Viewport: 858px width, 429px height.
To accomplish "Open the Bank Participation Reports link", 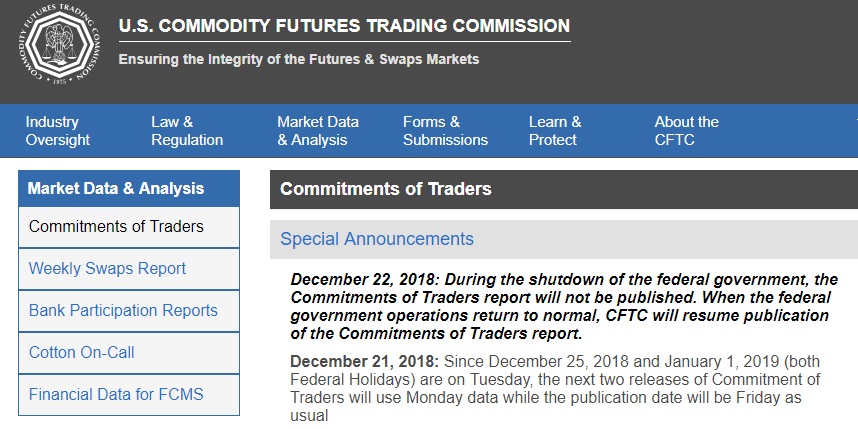I will coord(123,310).
